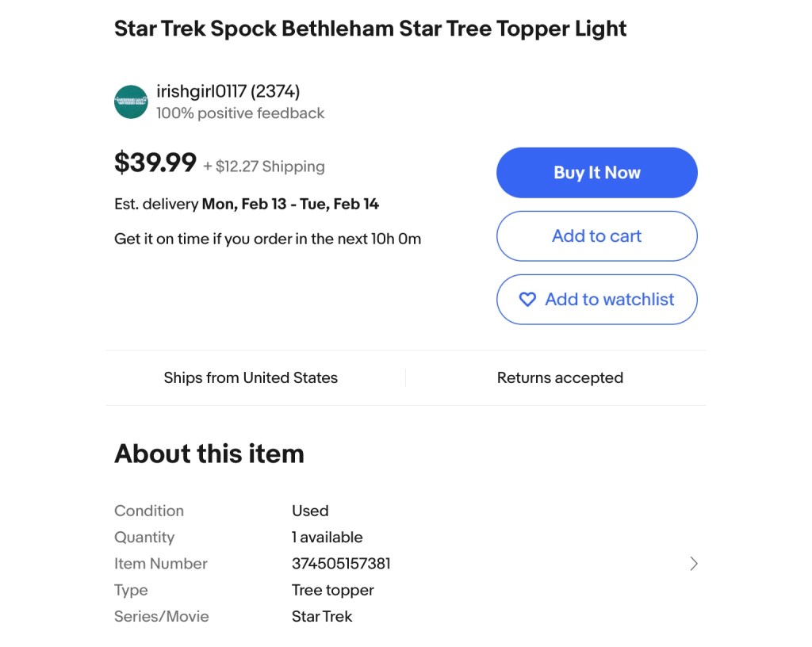Open the Returns accepted details

point(560,378)
